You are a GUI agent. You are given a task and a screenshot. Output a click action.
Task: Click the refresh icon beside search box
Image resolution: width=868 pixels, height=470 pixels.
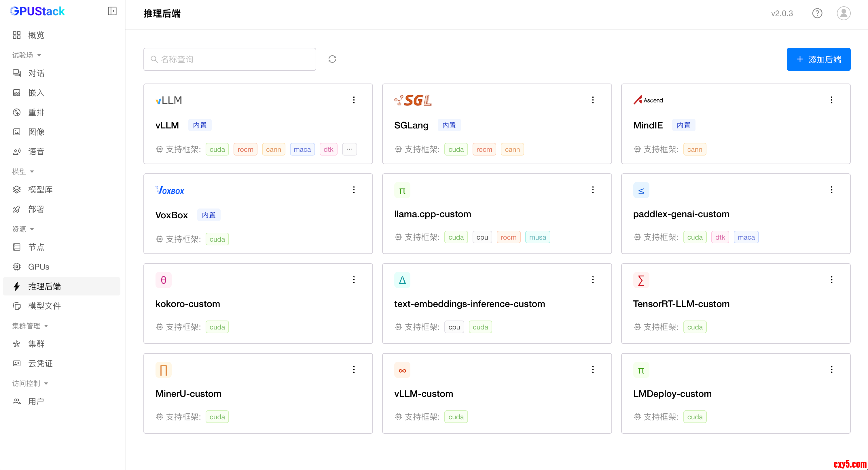pyautogui.click(x=332, y=59)
